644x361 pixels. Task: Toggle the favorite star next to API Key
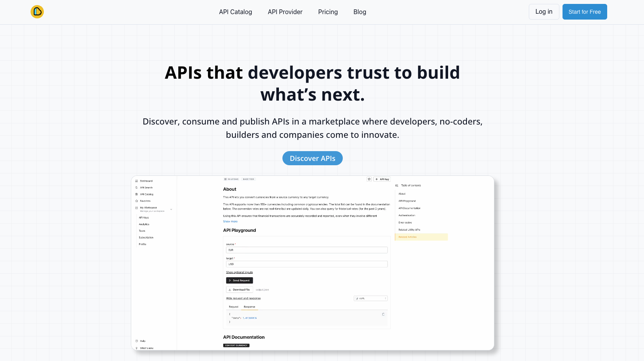tap(369, 179)
